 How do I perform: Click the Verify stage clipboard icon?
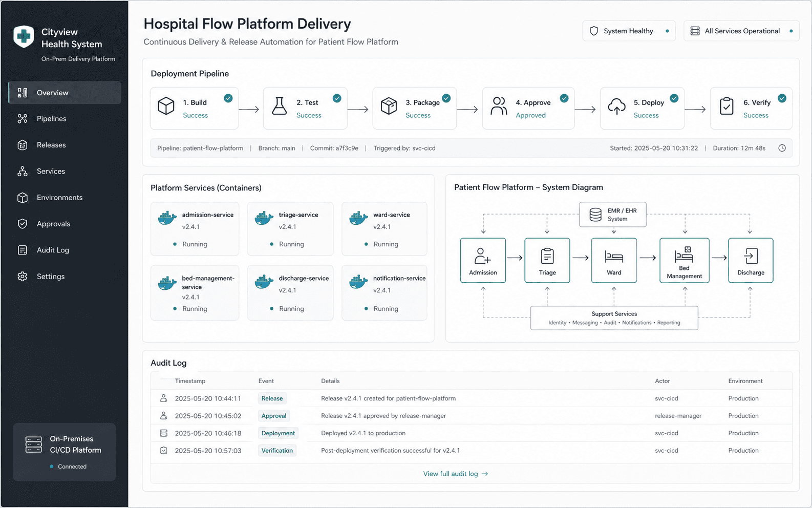coord(726,106)
